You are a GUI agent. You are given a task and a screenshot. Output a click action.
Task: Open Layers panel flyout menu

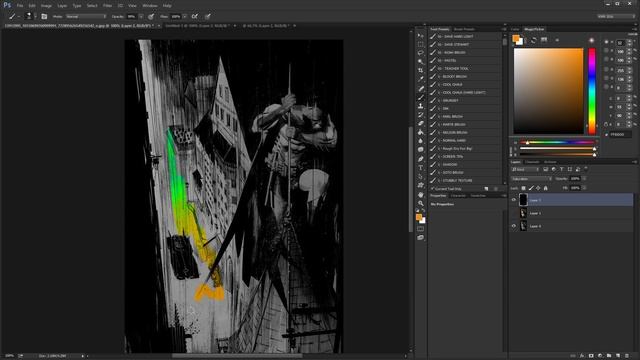coord(634,162)
